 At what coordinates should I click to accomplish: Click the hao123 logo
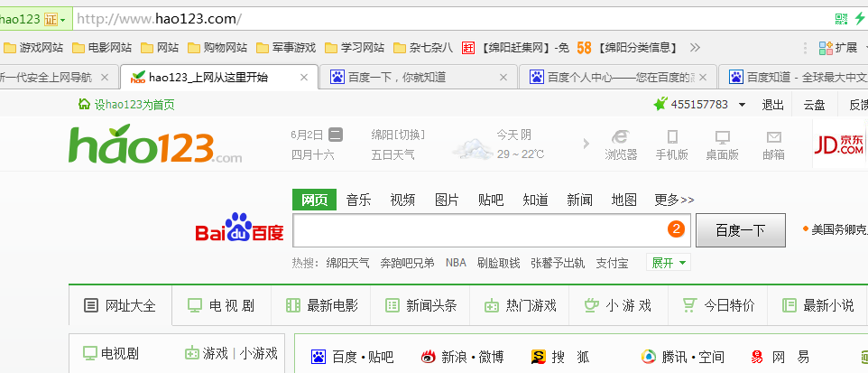click(x=155, y=145)
